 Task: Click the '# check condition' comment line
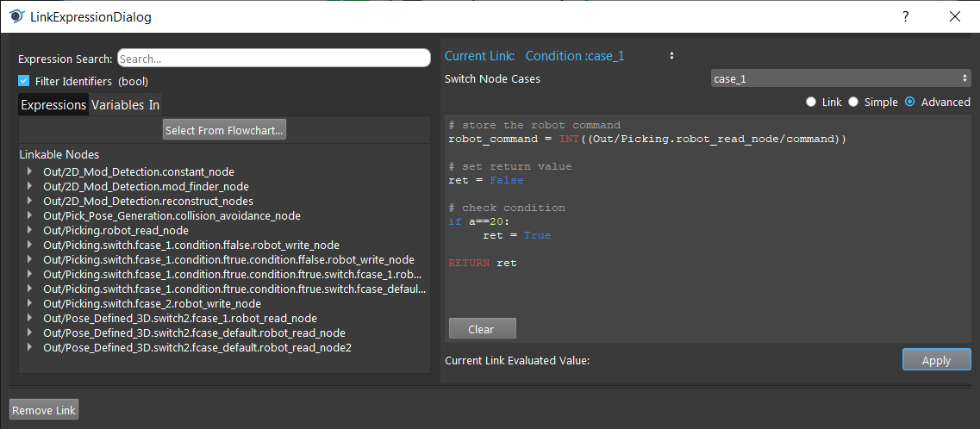tap(507, 208)
